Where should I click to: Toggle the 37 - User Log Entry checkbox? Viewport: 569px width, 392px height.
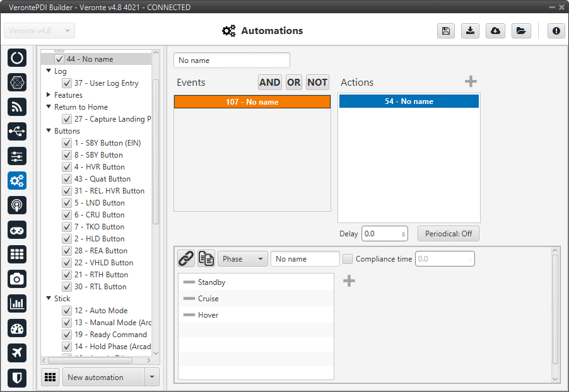(67, 83)
